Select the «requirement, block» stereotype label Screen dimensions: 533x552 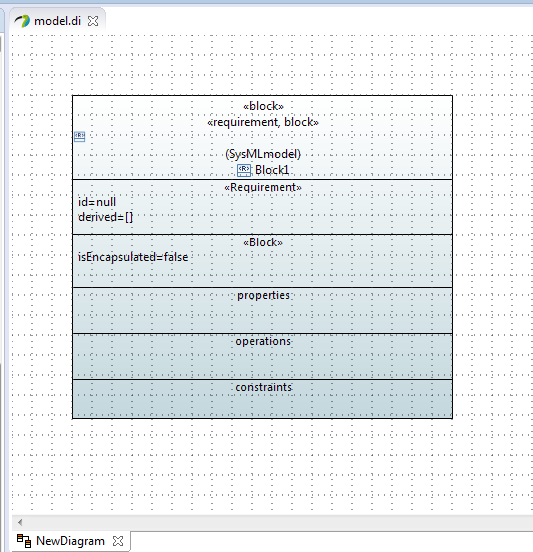pyautogui.click(x=263, y=122)
